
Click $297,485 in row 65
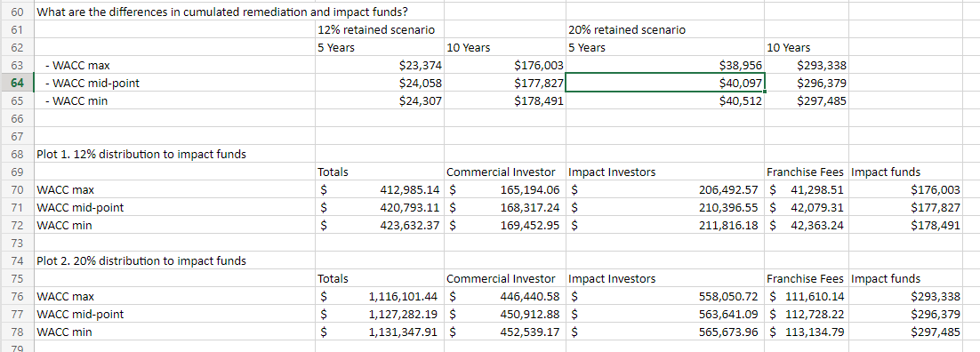tap(807, 100)
